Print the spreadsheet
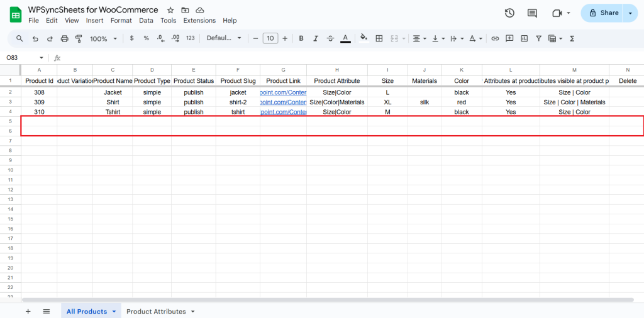The height and width of the screenshot is (318, 644). [65, 38]
